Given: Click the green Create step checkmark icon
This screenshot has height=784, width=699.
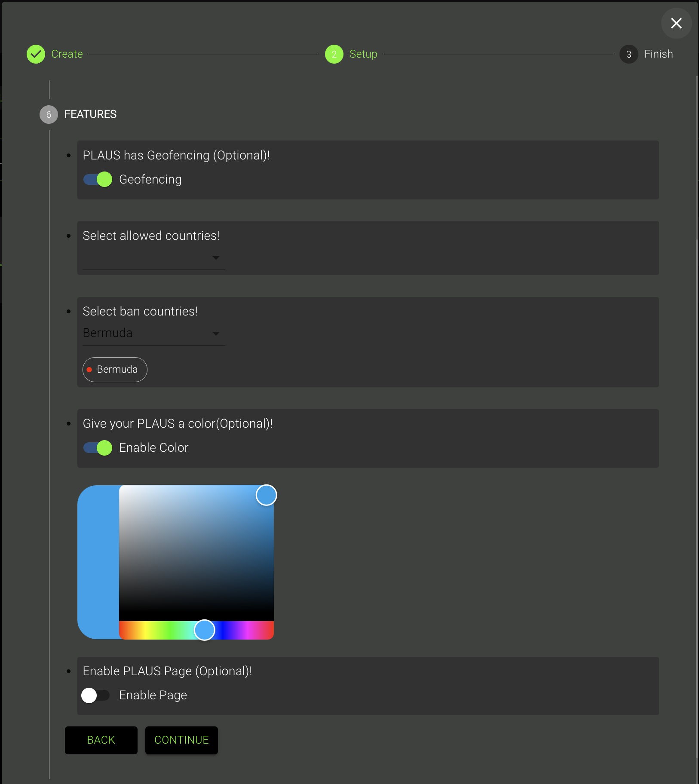Looking at the screenshot, I should [36, 54].
